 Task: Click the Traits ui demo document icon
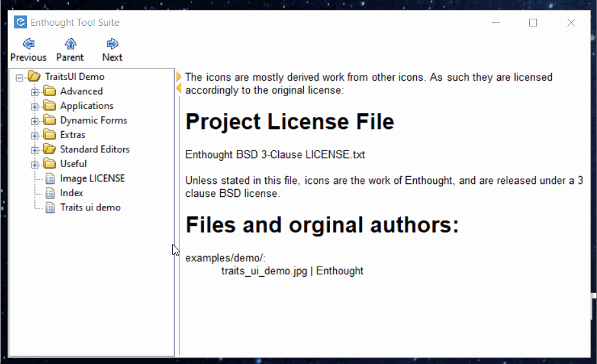click(x=50, y=207)
